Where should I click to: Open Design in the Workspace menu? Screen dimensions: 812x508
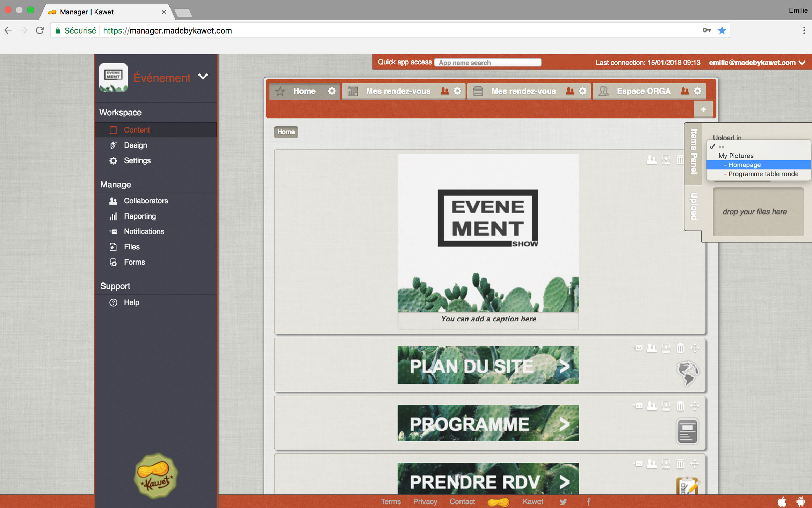tap(135, 145)
